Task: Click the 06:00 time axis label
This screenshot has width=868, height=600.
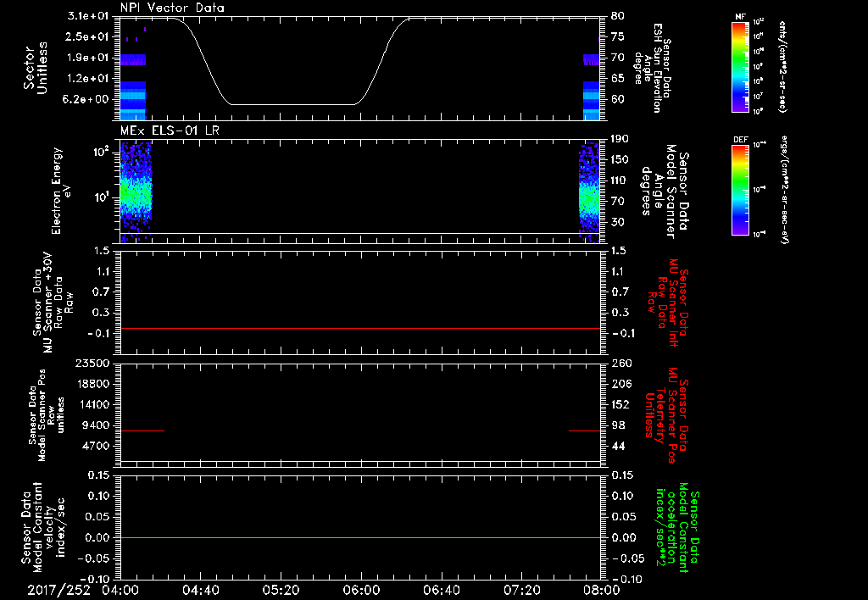Action: pos(361,590)
